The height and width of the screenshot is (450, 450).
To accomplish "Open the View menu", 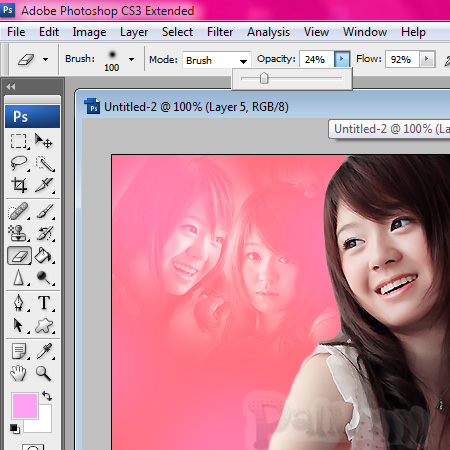I will point(316,32).
